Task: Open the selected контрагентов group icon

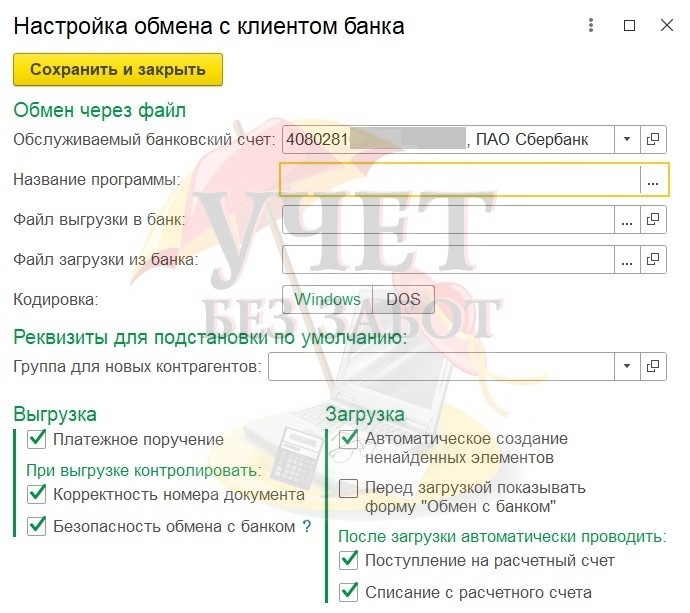Action: tap(653, 366)
